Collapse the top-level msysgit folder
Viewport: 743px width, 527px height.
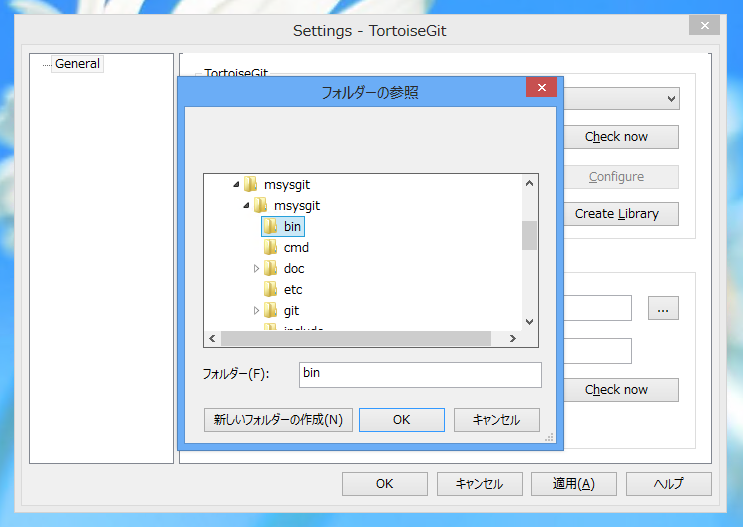tap(236, 184)
